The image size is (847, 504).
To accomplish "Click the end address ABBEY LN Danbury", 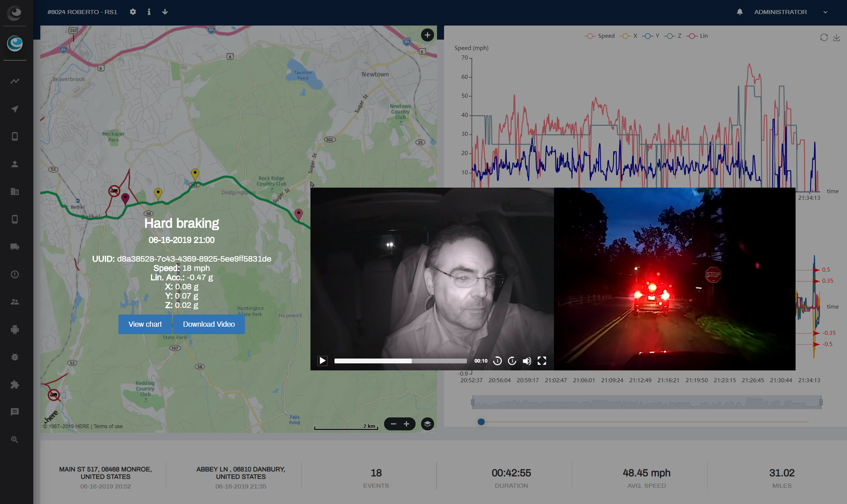I will pyautogui.click(x=241, y=473).
